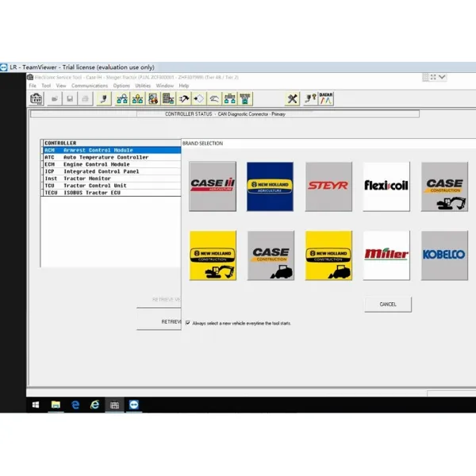Click the open file toolbar icon
This screenshot has width=476, height=476.
(x=55, y=98)
